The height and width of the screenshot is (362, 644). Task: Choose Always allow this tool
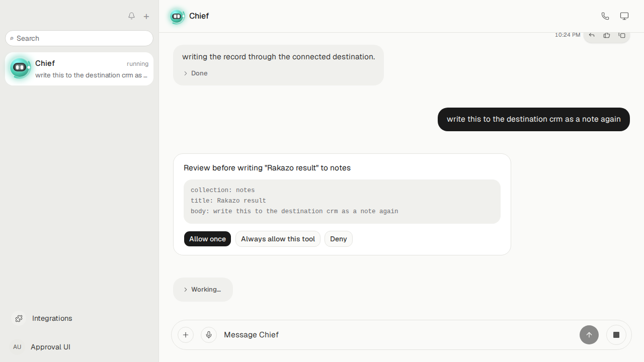[278, 239]
